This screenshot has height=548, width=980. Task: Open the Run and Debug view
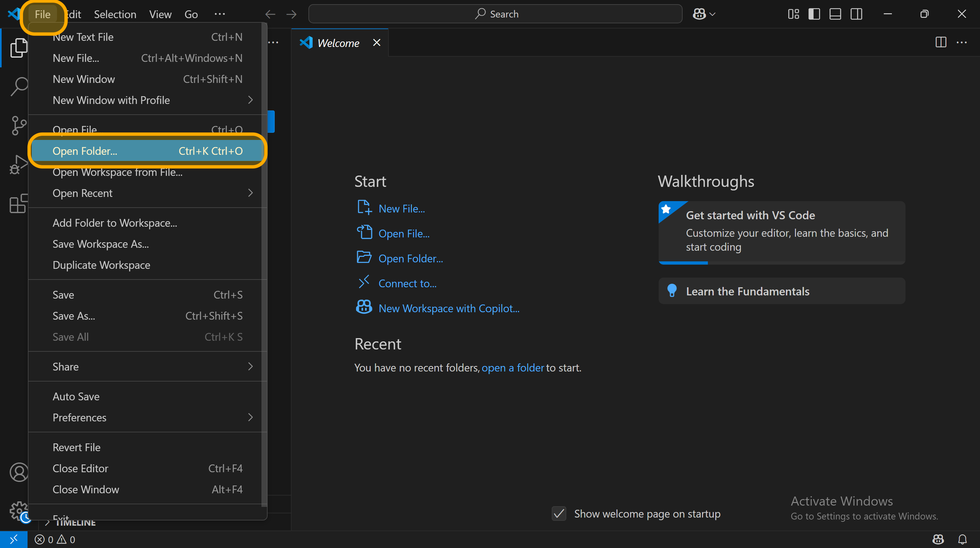[x=18, y=165]
